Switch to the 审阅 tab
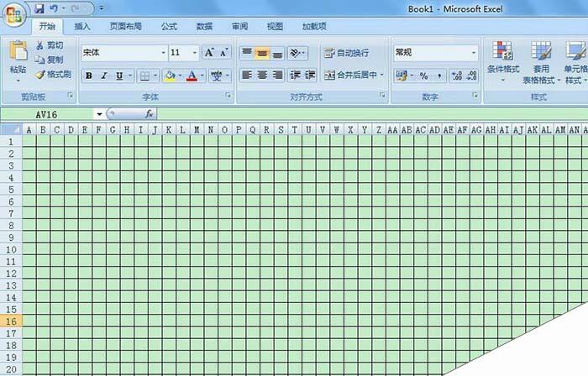 [x=239, y=26]
